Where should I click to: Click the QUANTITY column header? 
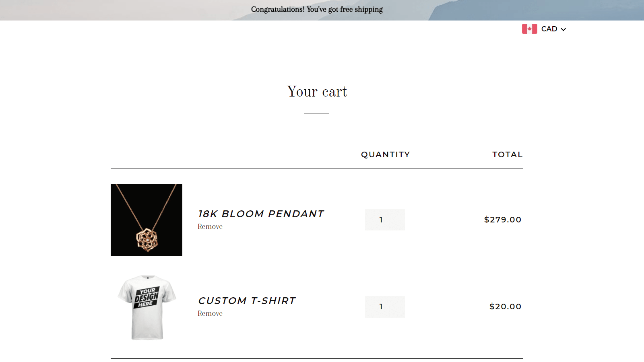[x=386, y=154]
